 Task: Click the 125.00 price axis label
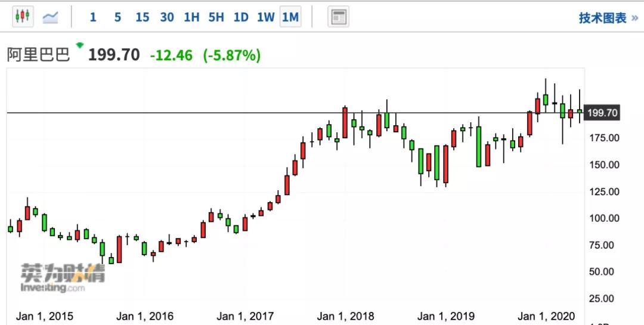[603, 191]
